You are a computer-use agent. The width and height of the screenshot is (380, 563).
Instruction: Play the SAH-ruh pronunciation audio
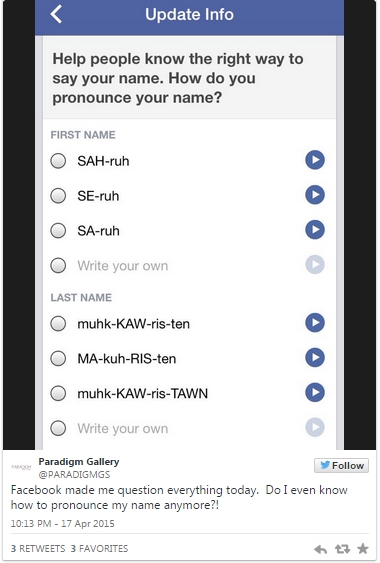pos(315,160)
